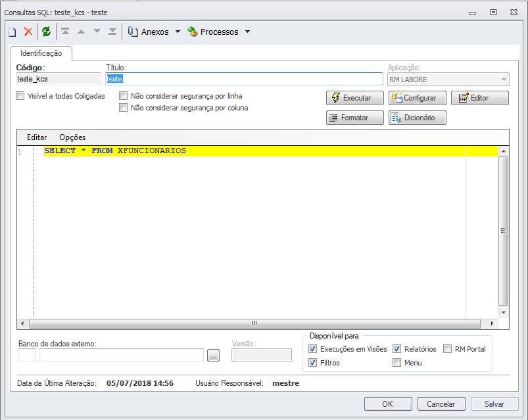Go to last record arrow icon
This screenshot has width=528, height=420.
[x=112, y=32]
